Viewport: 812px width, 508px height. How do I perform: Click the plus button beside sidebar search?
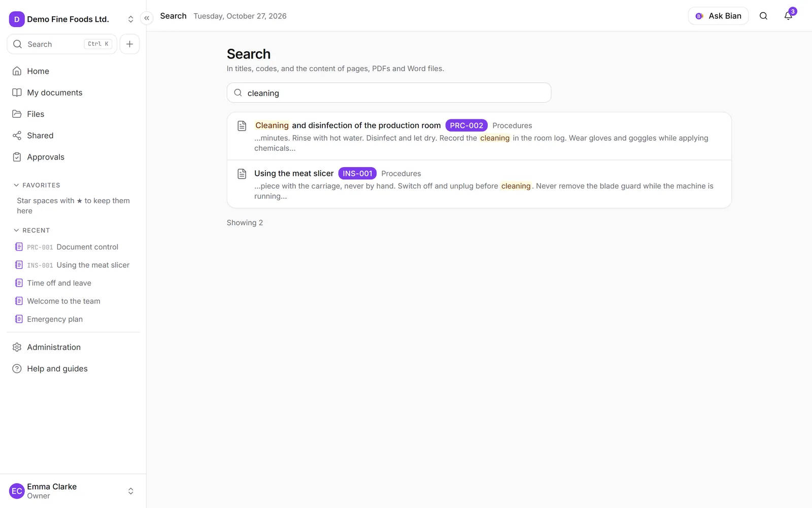(129, 44)
